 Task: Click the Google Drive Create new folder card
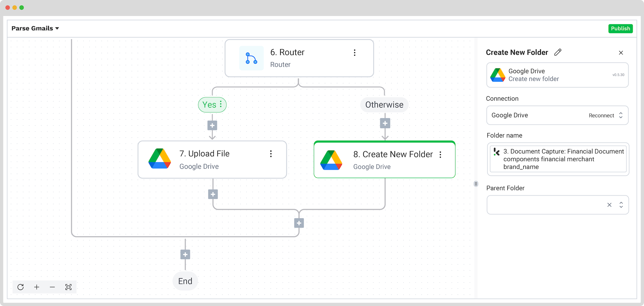(557, 75)
